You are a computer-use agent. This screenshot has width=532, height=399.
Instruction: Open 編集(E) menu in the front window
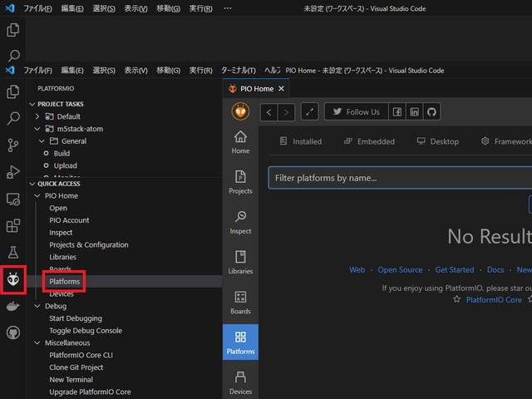point(72,70)
